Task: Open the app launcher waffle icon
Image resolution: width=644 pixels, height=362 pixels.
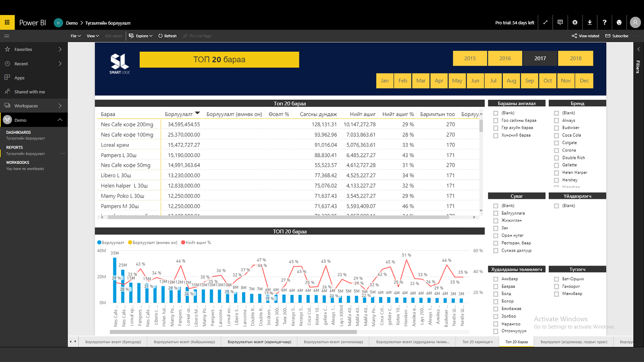Action: (7, 23)
